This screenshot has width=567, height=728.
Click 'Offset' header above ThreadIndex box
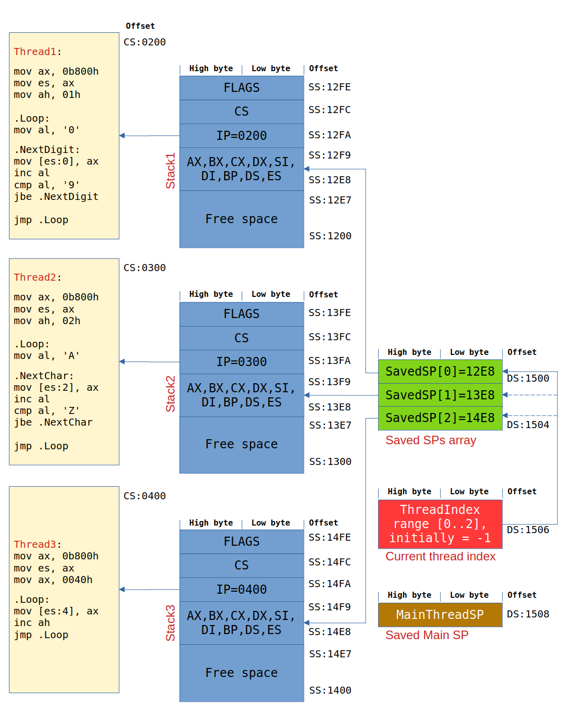tap(522, 492)
